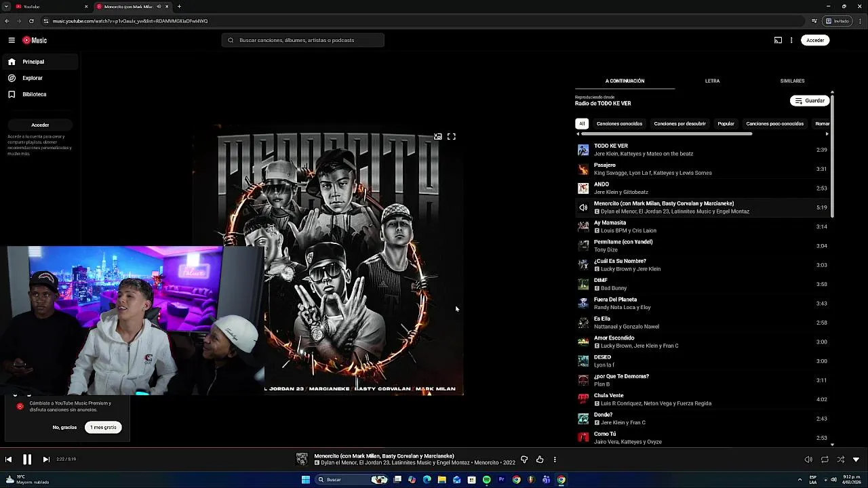Play Pasajero by King Savagge

pyautogui.click(x=703, y=169)
